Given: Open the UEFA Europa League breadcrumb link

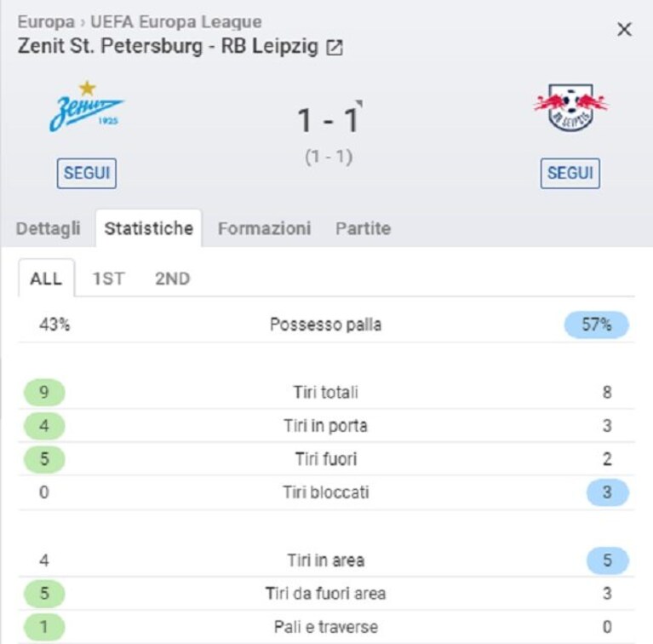Looking at the screenshot, I should [x=176, y=21].
